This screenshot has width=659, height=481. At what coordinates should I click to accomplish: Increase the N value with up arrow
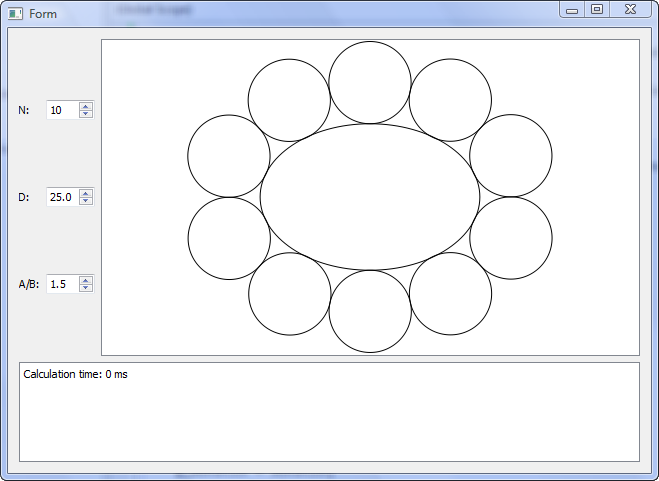(x=86, y=106)
